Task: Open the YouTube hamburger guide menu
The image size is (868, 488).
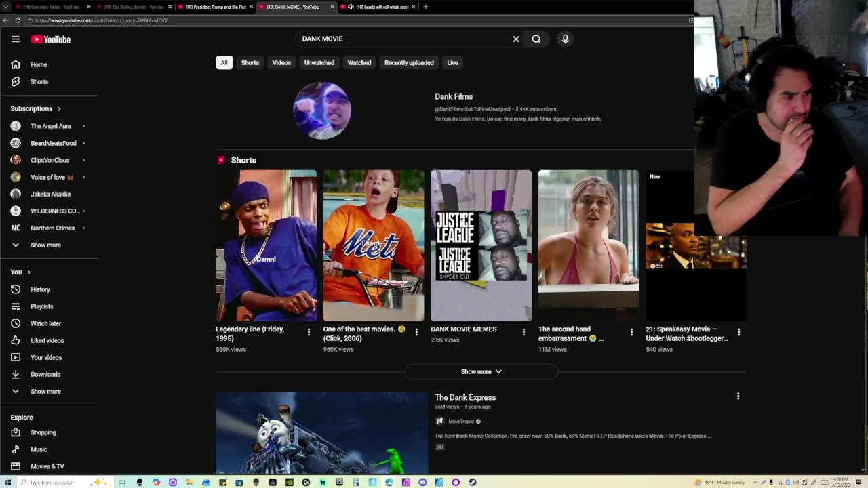Action: 16,39
